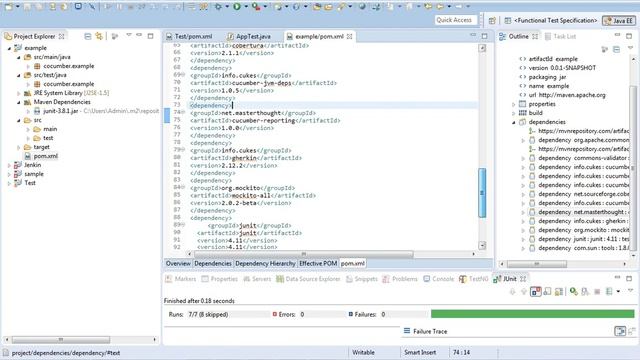Expand the target folder

[18, 147]
